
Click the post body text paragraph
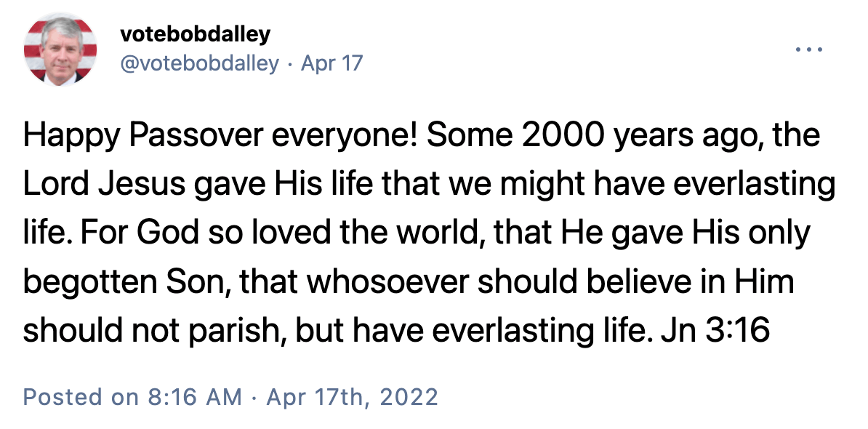pos(428,232)
